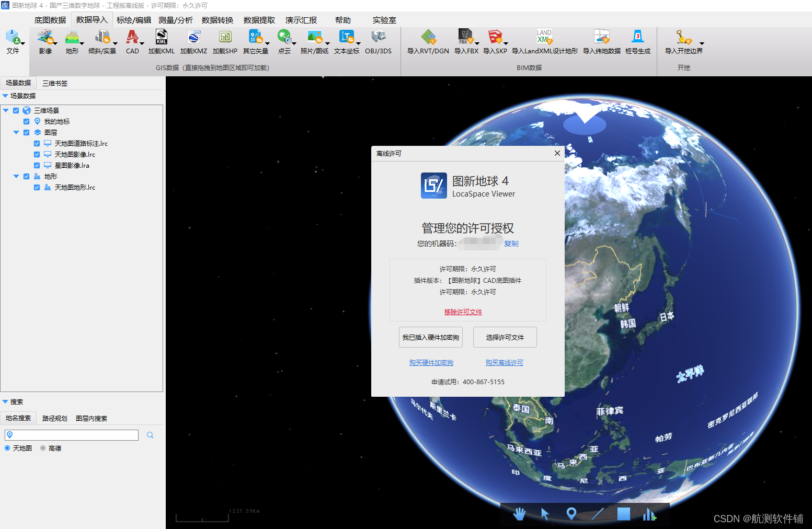The image size is (812, 529).
Task: Click the 其它矢量 vector icon
Action: [256, 37]
